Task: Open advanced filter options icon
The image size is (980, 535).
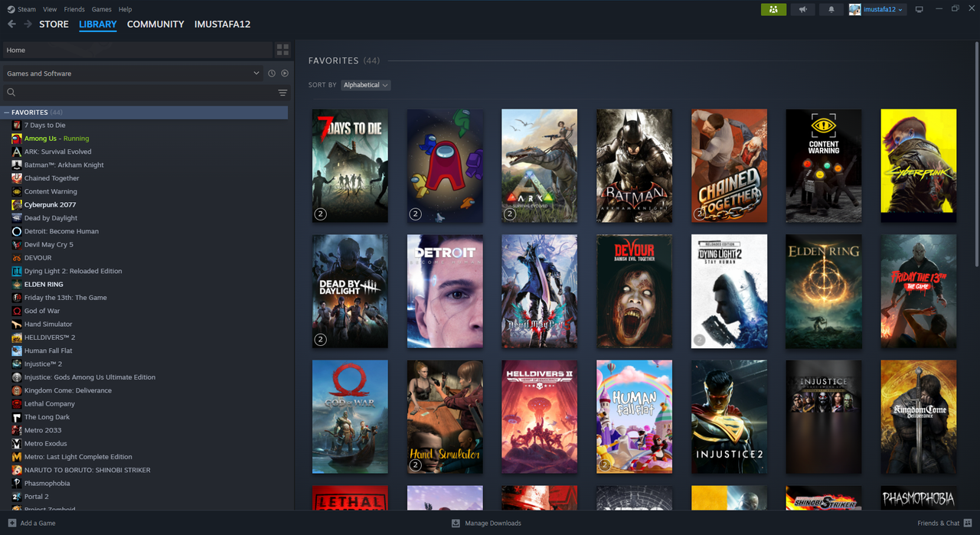Action: 283,93
